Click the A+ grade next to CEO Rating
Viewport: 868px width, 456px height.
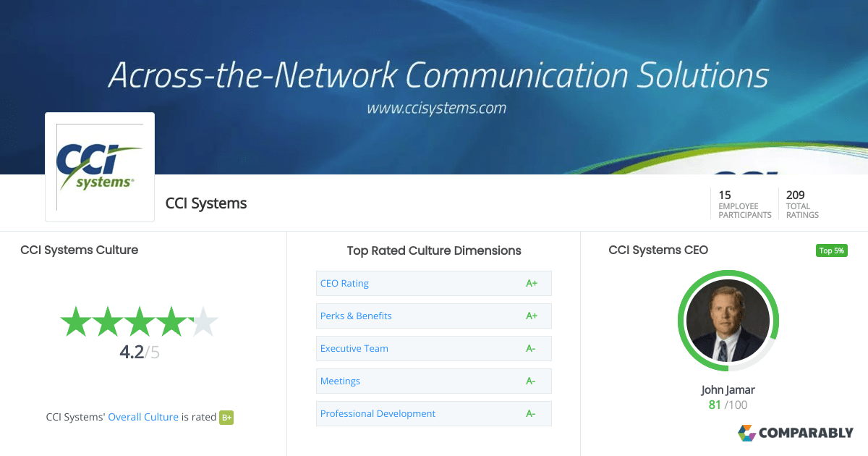[532, 283]
